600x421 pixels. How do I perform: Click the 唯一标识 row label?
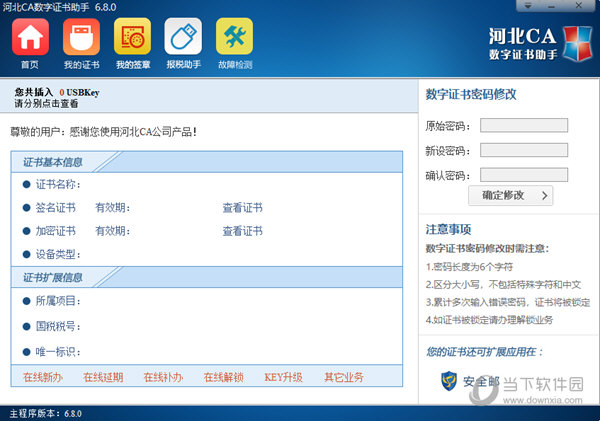tap(58, 352)
